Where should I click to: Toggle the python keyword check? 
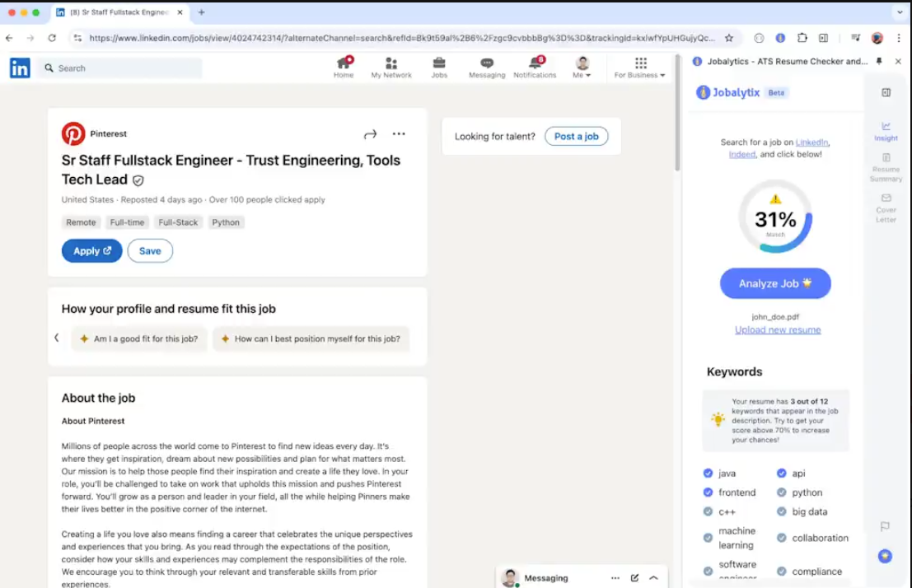click(x=781, y=492)
